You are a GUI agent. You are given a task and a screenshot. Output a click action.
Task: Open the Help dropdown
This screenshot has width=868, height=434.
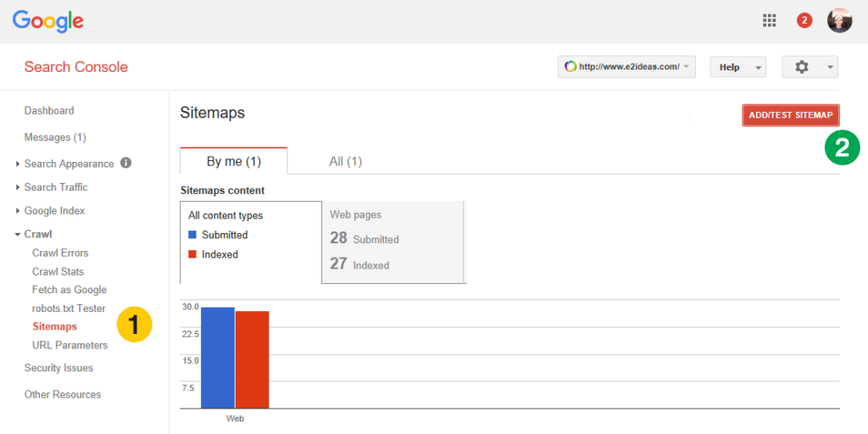(x=738, y=67)
